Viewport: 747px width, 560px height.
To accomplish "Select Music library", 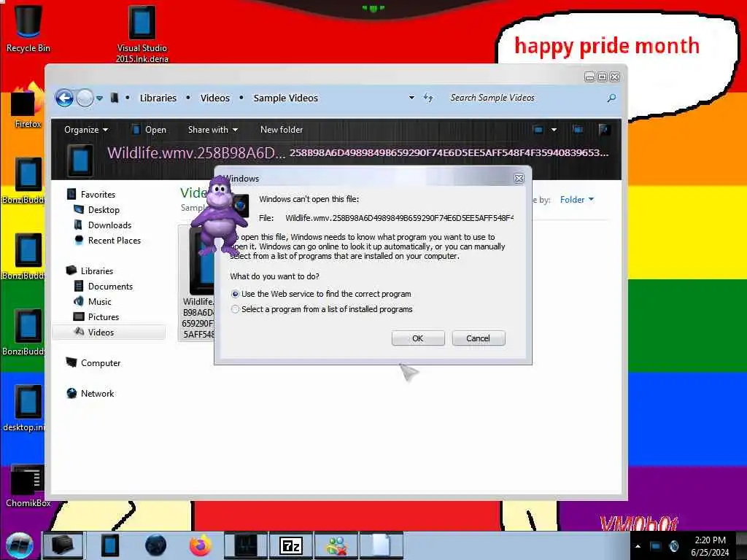I will pos(99,301).
